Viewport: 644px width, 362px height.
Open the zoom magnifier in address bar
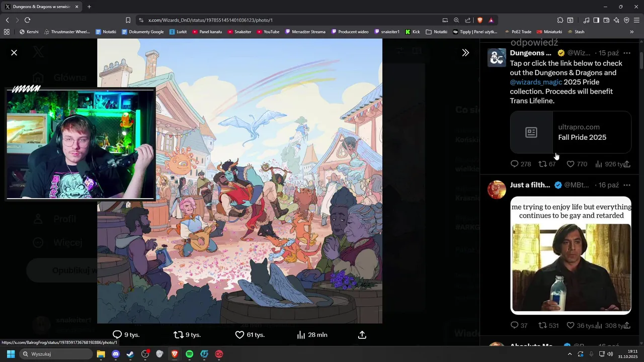click(x=456, y=20)
